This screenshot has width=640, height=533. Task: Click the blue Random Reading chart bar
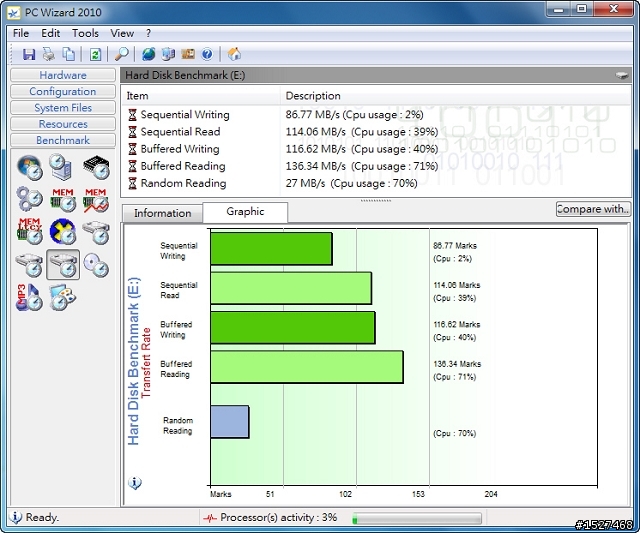[x=230, y=422]
